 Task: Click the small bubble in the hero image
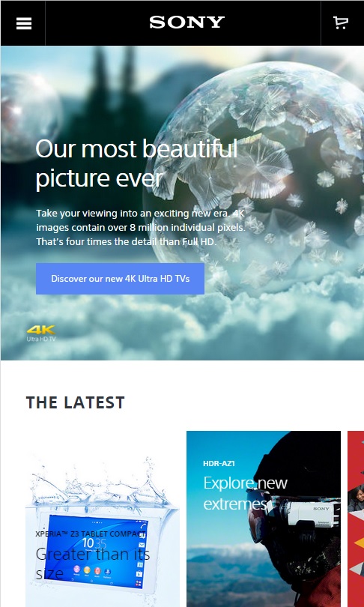tap(29, 118)
